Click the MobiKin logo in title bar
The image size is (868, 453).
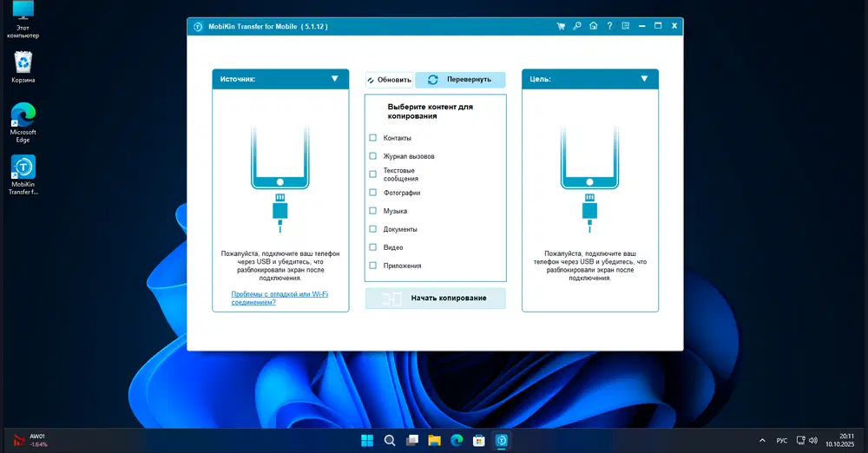coord(198,27)
